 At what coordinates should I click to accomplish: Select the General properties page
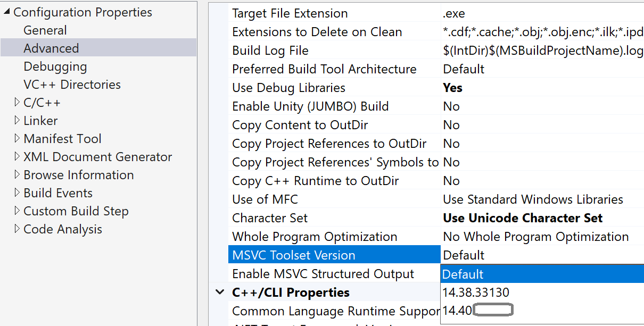click(x=45, y=30)
